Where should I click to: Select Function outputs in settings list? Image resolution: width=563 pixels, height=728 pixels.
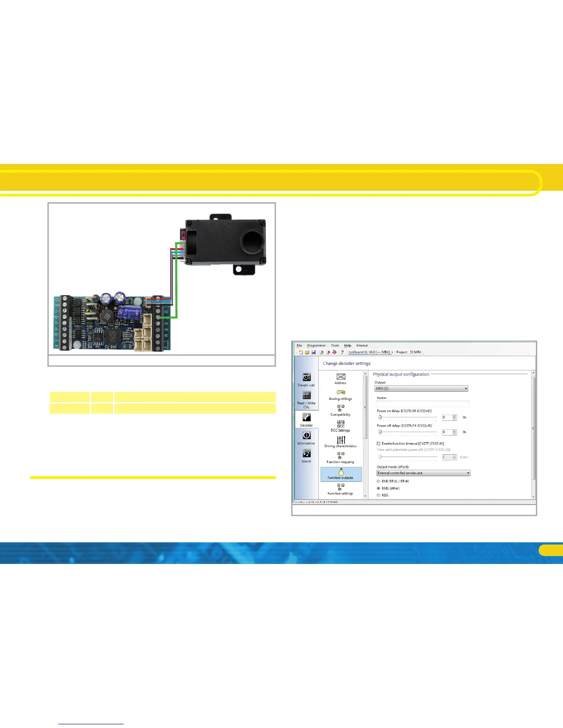coord(341,474)
